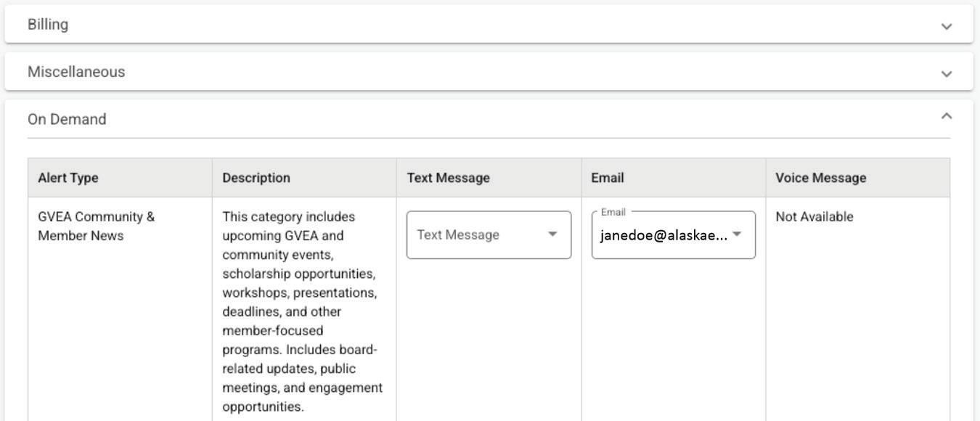Expand the Billing panel by its title
The height and width of the screenshot is (421, 980).
pos(48,25)
